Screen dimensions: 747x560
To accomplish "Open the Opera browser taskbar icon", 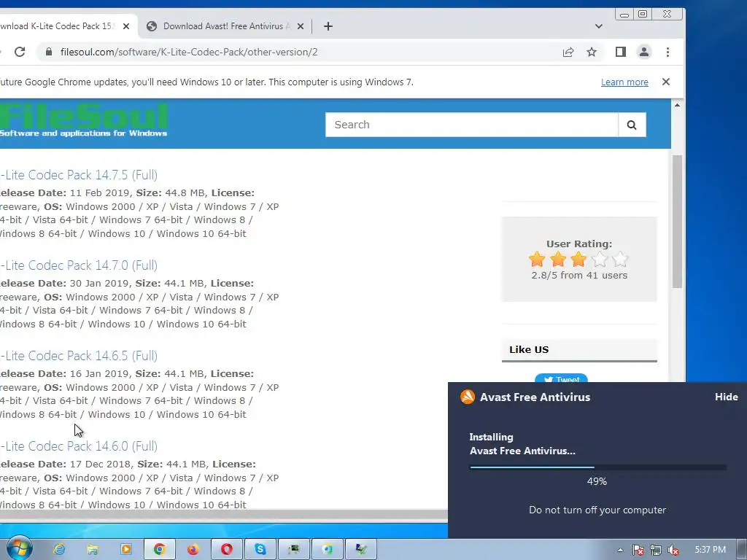I will click(x=227, y=550).
